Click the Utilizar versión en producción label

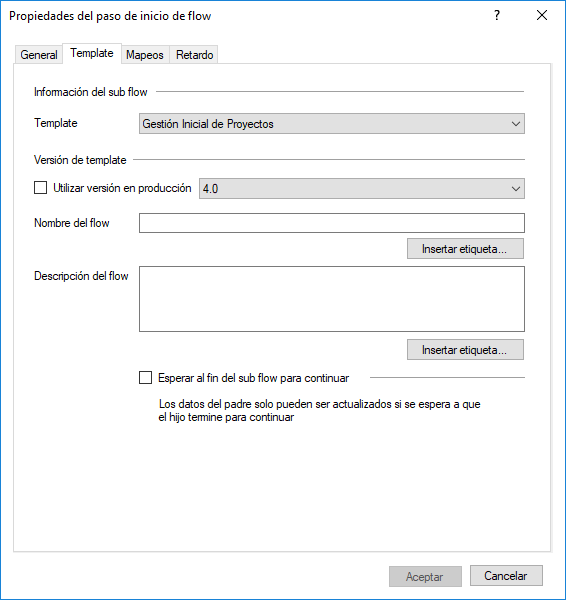(x=122, y=188)
